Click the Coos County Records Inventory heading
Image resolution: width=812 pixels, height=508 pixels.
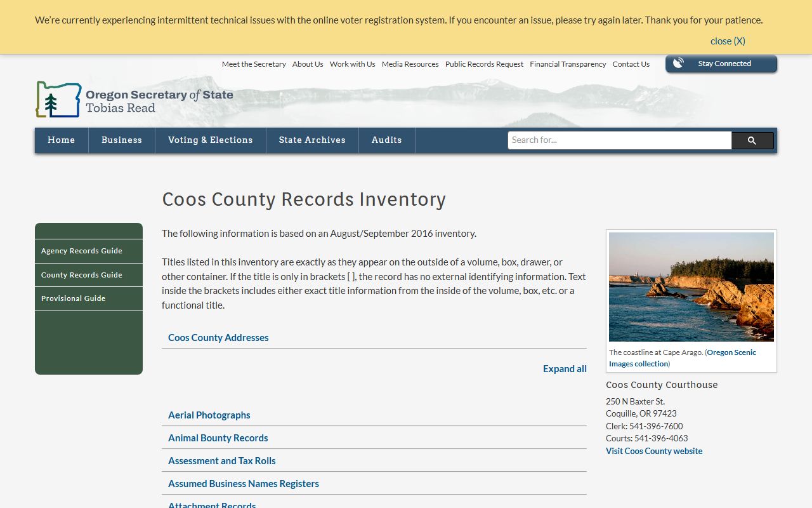pyautogui.click(x=304, y=199)
